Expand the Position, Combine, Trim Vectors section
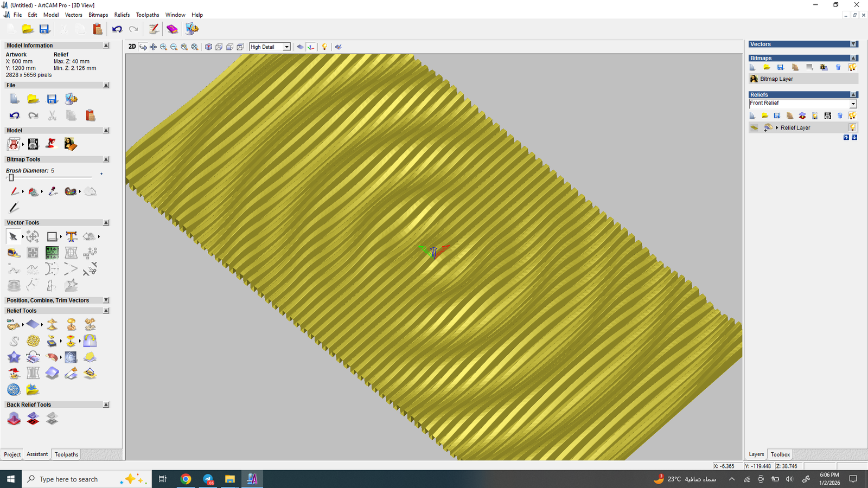The width and height of the screenshot is (868, 488). click(x=106, y=300)
